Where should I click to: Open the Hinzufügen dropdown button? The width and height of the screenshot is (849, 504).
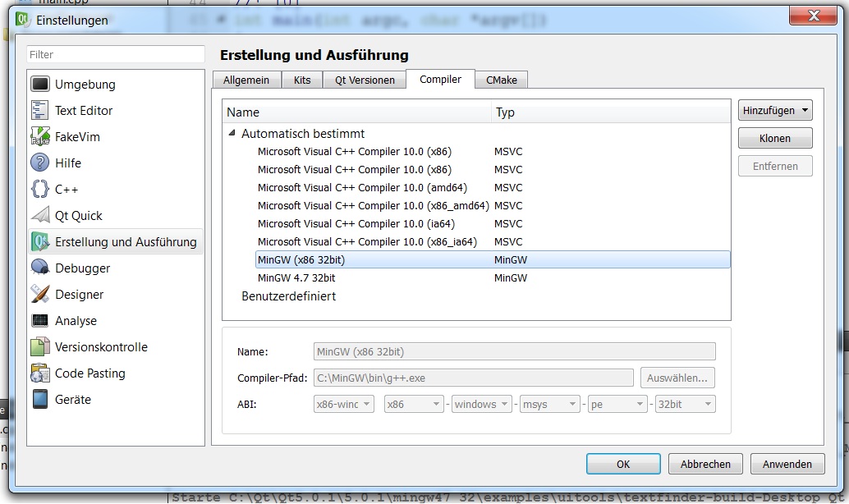(x=775, y=111)
